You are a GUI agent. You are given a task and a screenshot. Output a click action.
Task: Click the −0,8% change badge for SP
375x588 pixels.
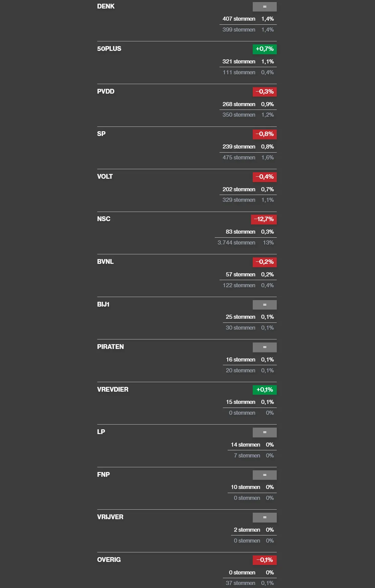coord(265,134)
